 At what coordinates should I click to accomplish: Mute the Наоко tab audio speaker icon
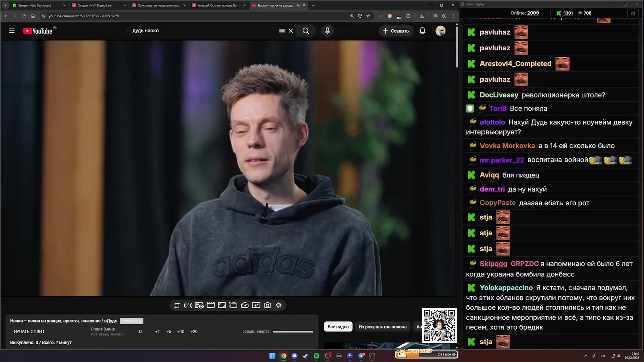tap(298, 5)
